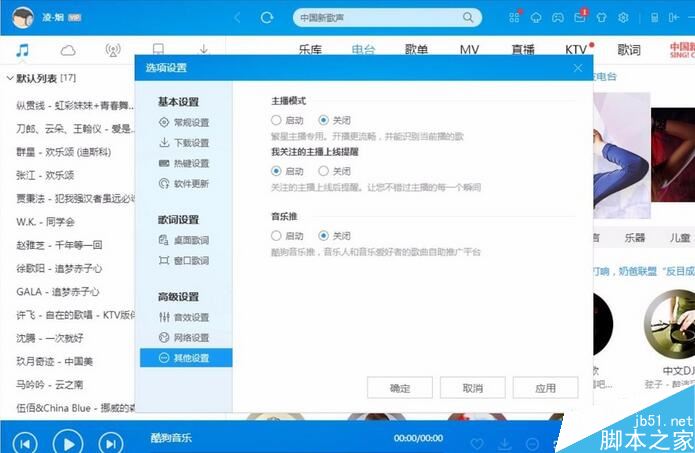This screenshot has width=695, height=453.
Task: Close the 选项设置 dialog
Action: coord(578,68)
